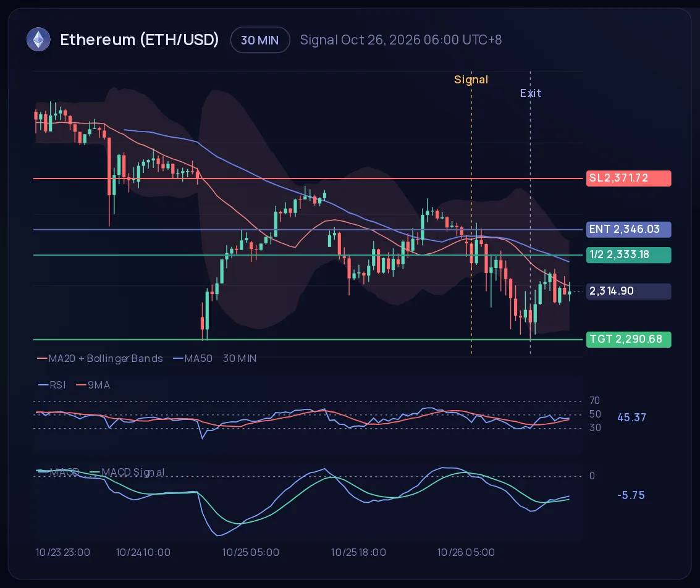Click the MA20 + Bollinger Bands legend
700x588 pixels.
(100, 358)
